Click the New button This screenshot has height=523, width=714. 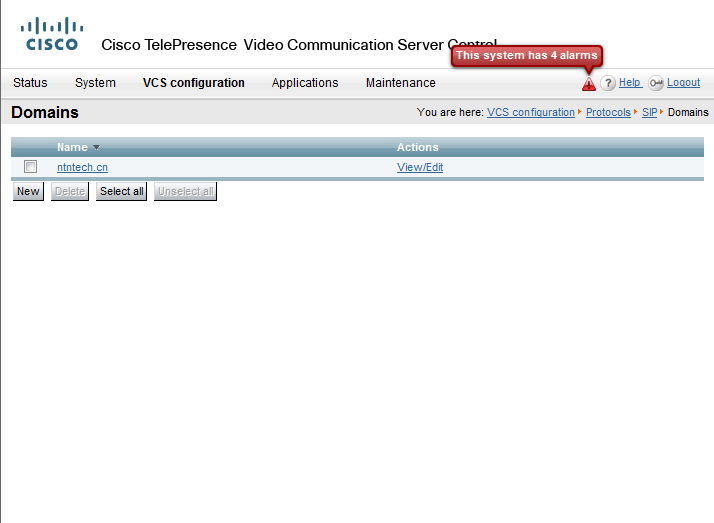click(28, 191)
